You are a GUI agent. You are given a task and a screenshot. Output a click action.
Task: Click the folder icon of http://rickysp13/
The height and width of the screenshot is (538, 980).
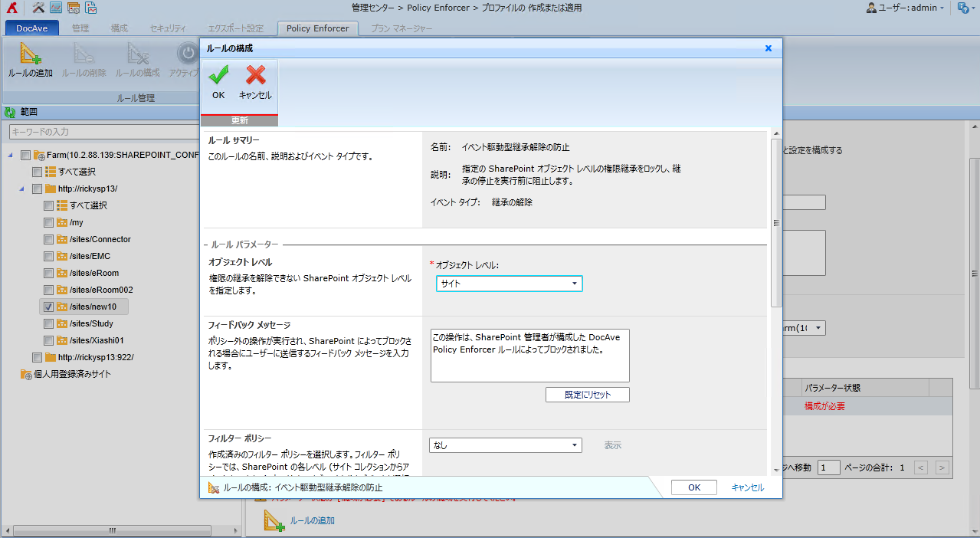tap(51, 189)
